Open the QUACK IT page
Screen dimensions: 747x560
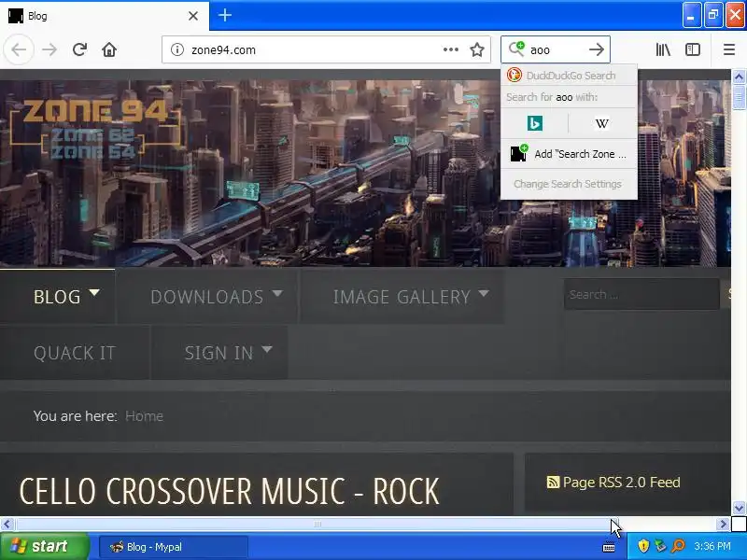tap(75, 353)
